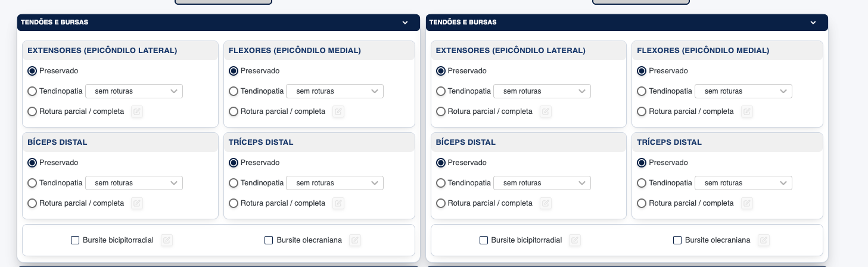This screenshot has height=267, width=868.
Task: Click edit icon next to Bursite olecraniana, right panel
Action: 763,240
